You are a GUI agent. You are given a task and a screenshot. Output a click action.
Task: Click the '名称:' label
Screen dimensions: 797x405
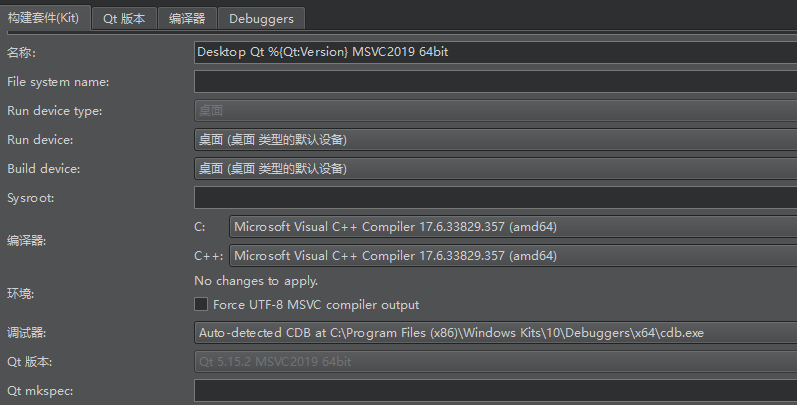coord(21,52)
